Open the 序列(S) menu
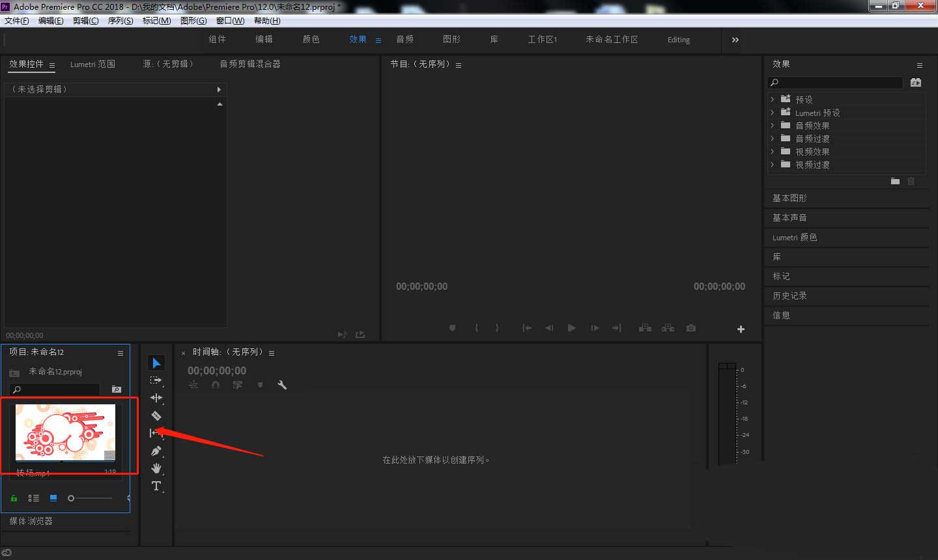 (121, 21)
